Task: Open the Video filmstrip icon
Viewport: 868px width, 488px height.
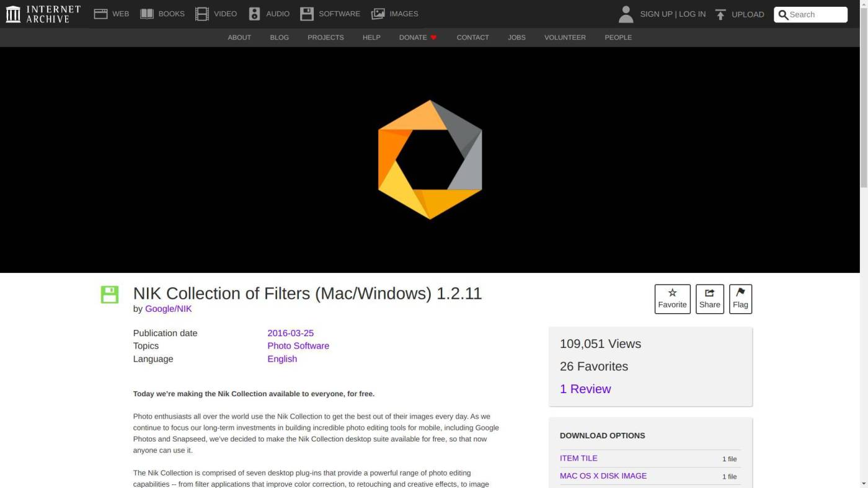Action: (x=202, y=14)
